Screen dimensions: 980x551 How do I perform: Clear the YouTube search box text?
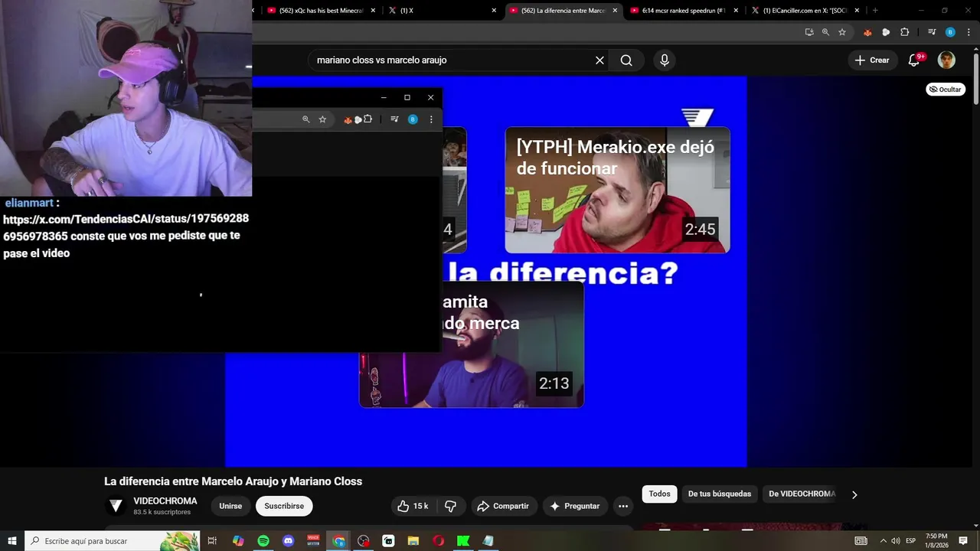point(599,60)
